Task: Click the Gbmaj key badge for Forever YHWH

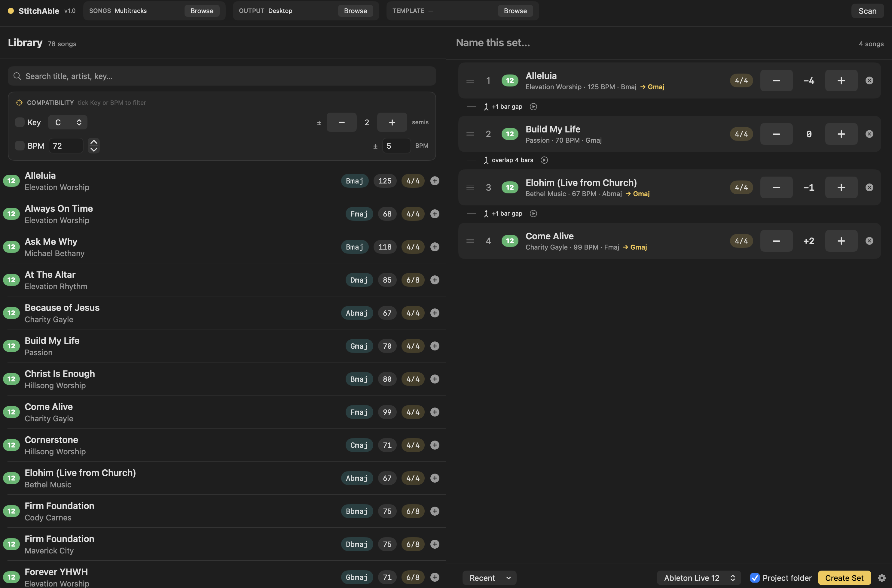Action: point(356,577)
